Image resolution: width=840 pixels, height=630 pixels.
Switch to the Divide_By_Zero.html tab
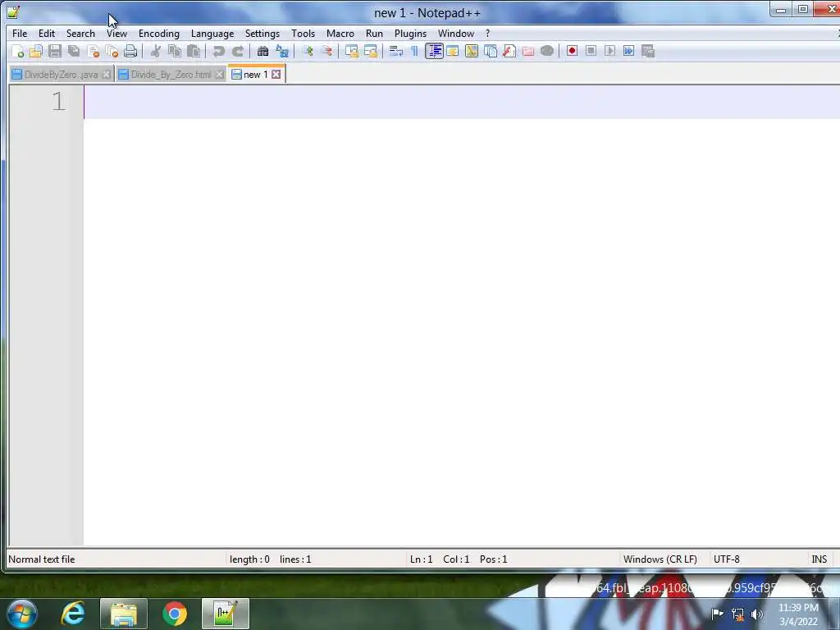coord(171,75)
